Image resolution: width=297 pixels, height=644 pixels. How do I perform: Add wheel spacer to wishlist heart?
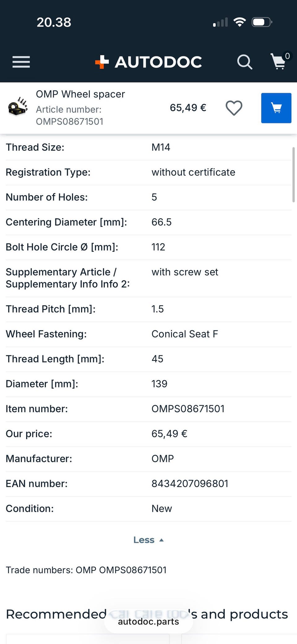click(x=234, y=108)
